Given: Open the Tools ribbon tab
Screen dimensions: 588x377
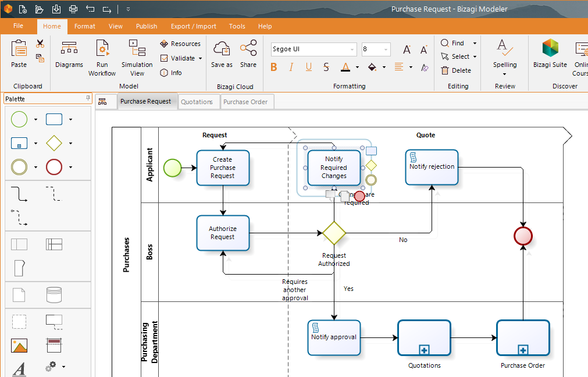Looking at the screenshot, I should point(237,26).
